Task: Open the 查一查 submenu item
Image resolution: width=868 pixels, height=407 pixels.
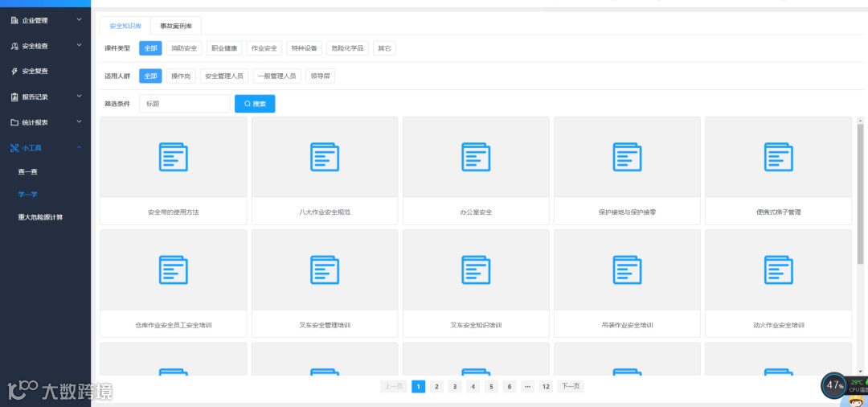Action: click(27, 172)
